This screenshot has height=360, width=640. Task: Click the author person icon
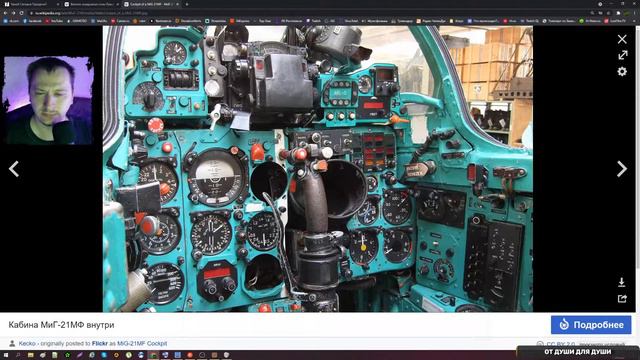[12, 344]
